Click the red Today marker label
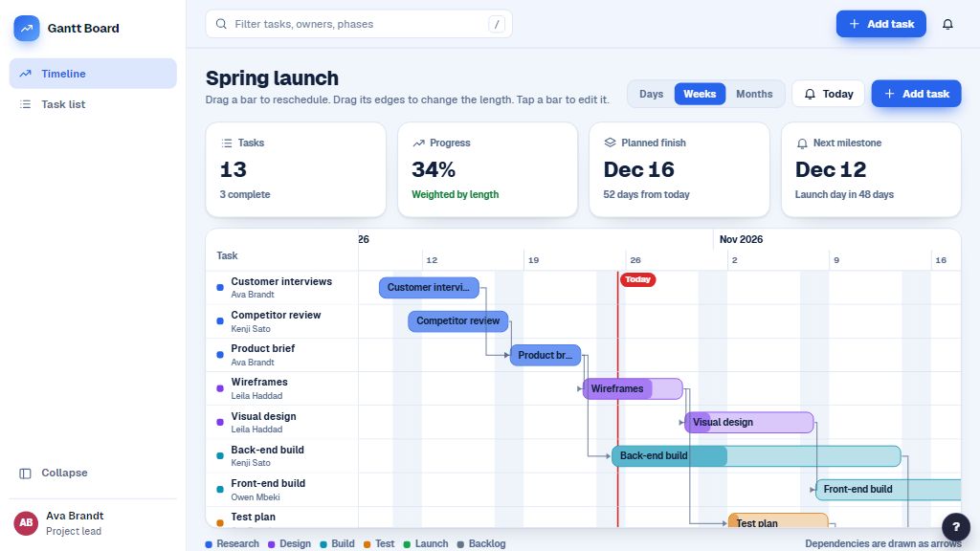The width and height of the screenshot is (980, 551). (x=637, y=279)
